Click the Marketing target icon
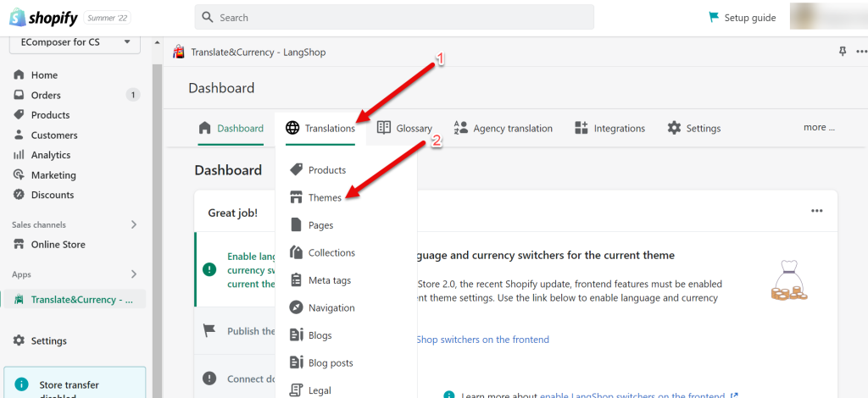Screen dimensions: 868x398 (x=19, y=174)
